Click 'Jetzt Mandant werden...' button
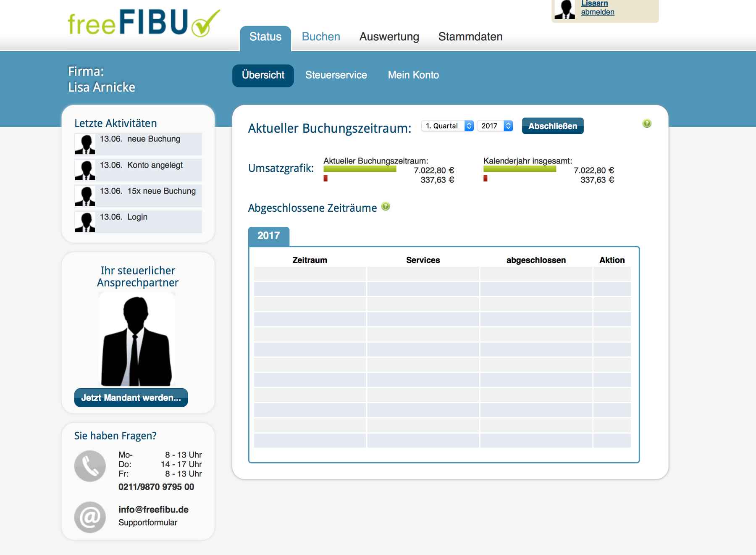The width and height of the screenshot is (756, 555). click(x=131, y=397)
